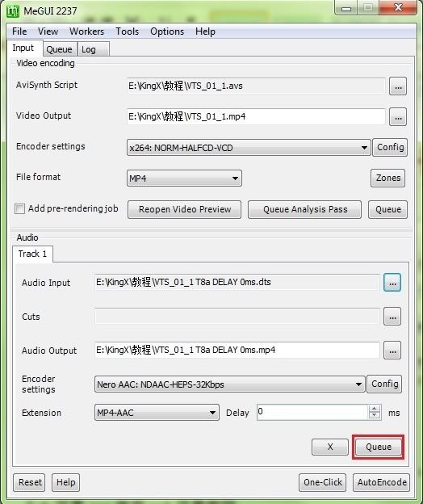Click the AutoEncode button
The width and height of the screenshot is (423, 504).
point(381,482)
